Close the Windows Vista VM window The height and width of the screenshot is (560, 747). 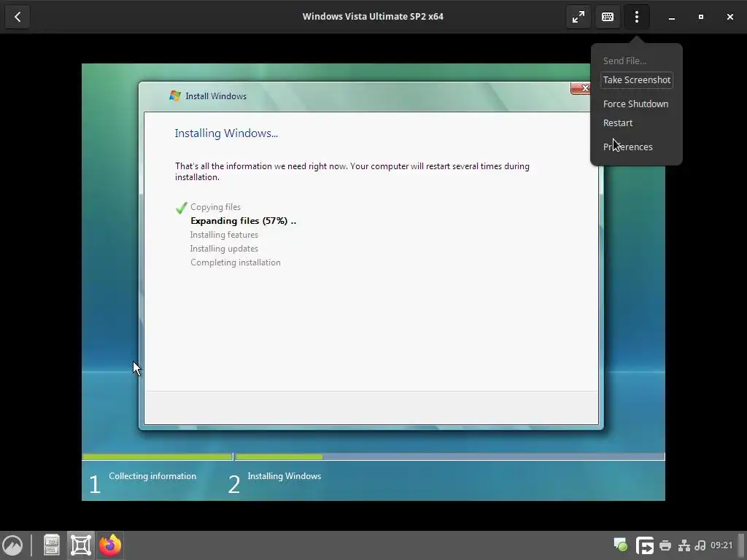(x=729, y=17)
